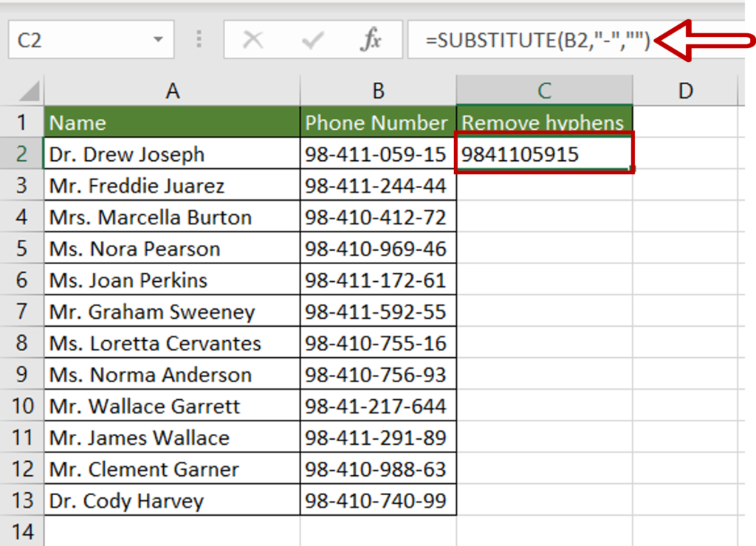Select row 13 header
The width and height of the screenshot is (756, 546).
coord(21,500)
